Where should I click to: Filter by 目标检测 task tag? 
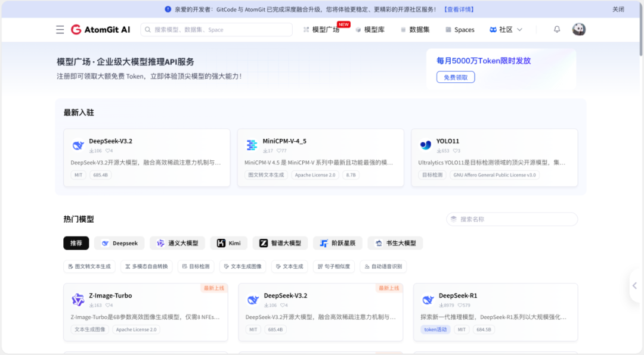pos(196,266)
